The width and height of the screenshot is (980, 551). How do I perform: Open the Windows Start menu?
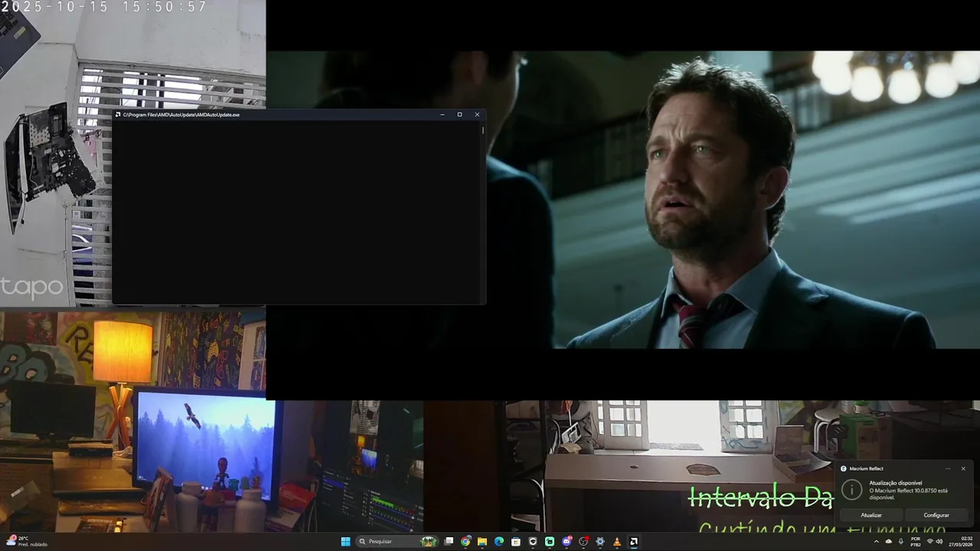345,542
